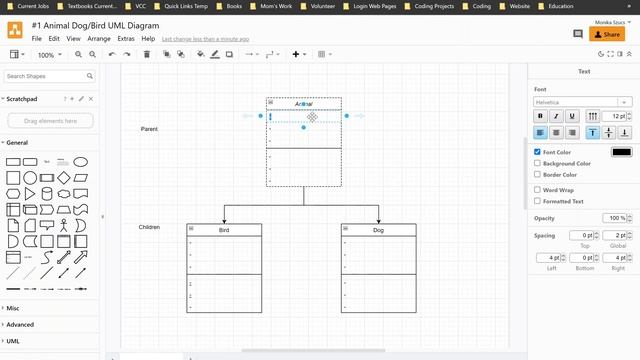
Task: Click the draw.io orange logo icon
Action: point(15,30)
